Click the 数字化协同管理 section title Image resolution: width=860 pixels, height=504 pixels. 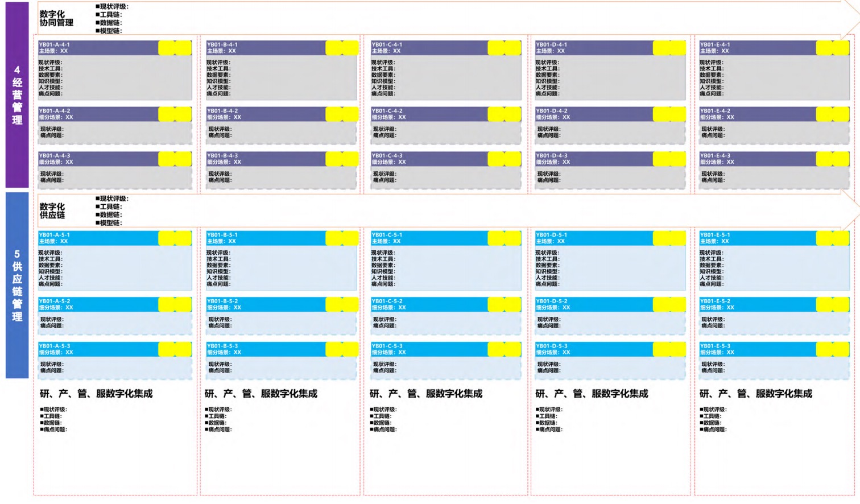click(56, 18)
